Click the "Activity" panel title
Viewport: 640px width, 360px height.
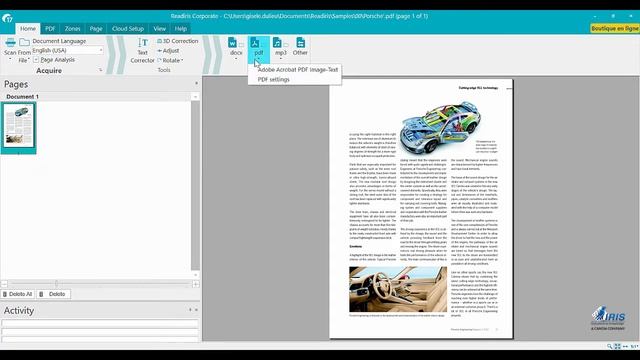19,311
